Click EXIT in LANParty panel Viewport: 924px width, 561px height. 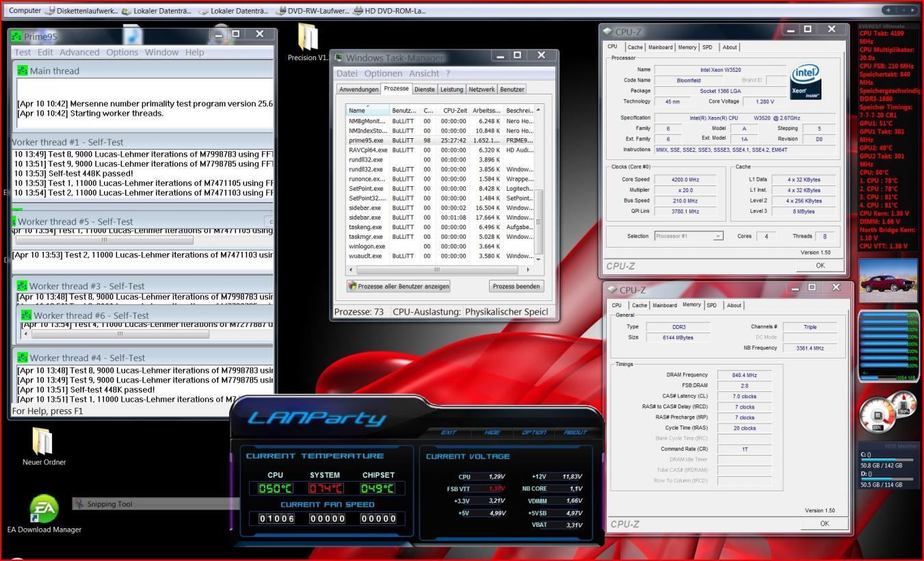click(x=449, y=432)
